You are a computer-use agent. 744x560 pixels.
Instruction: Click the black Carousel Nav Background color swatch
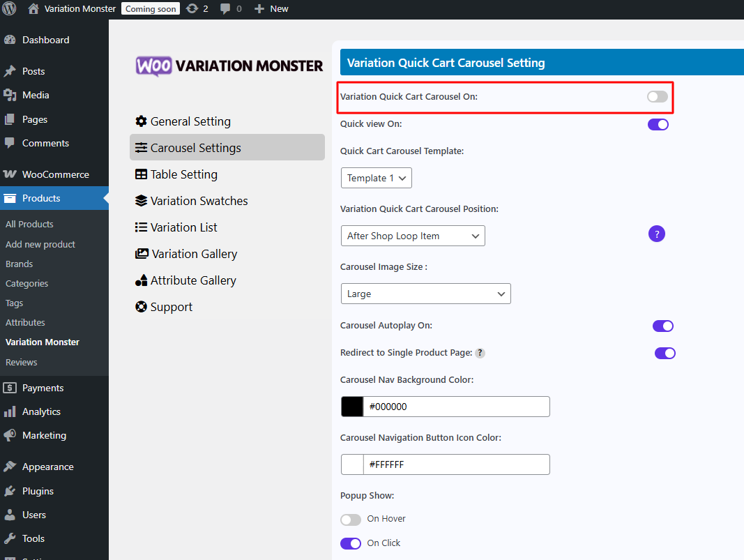352,407
